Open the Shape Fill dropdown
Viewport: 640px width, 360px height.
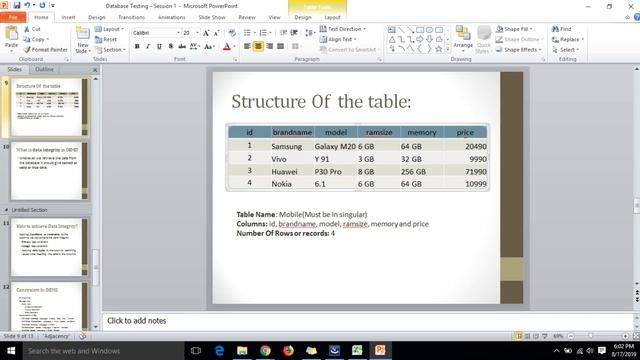[x=514, y=29]
